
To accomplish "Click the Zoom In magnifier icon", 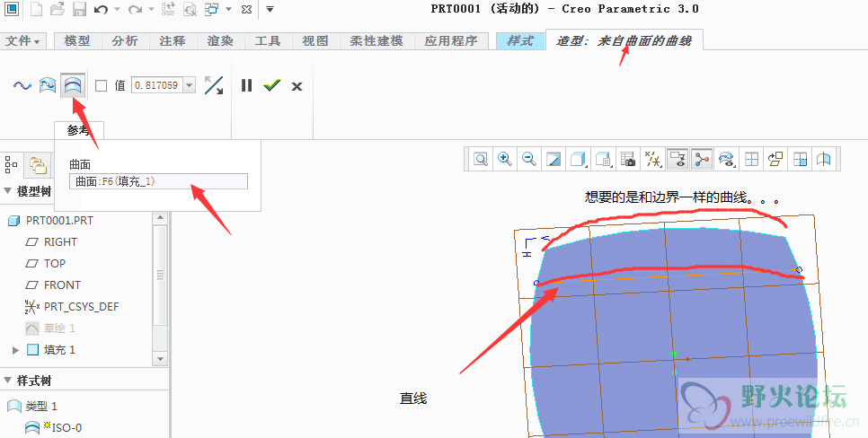I will (x=504, y=160).
